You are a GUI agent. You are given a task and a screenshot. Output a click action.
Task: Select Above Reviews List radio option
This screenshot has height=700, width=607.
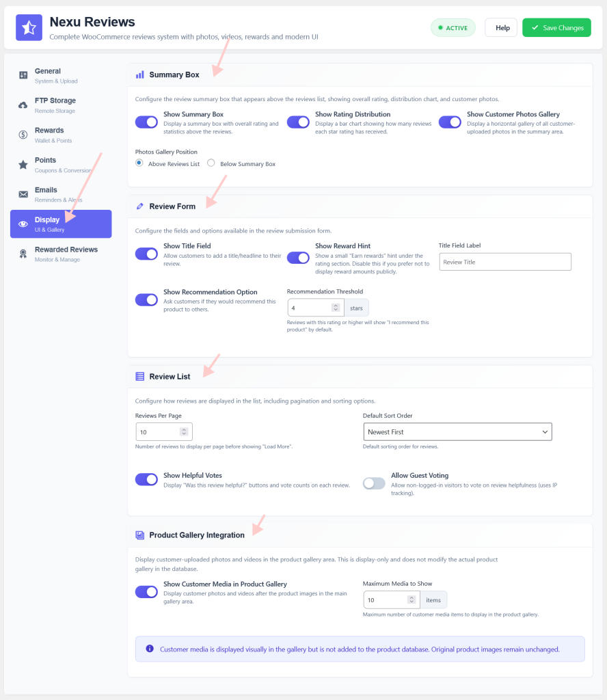[139, 163]
